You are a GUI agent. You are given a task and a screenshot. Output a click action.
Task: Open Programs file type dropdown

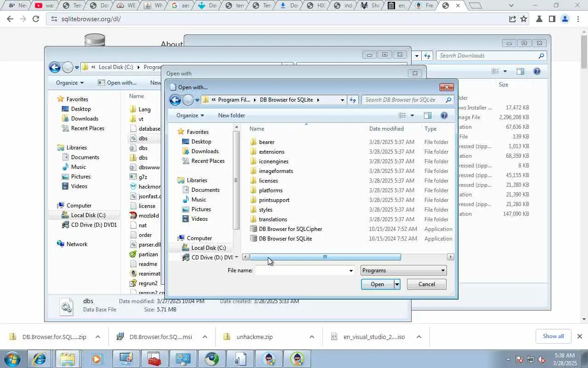[403, 270]
